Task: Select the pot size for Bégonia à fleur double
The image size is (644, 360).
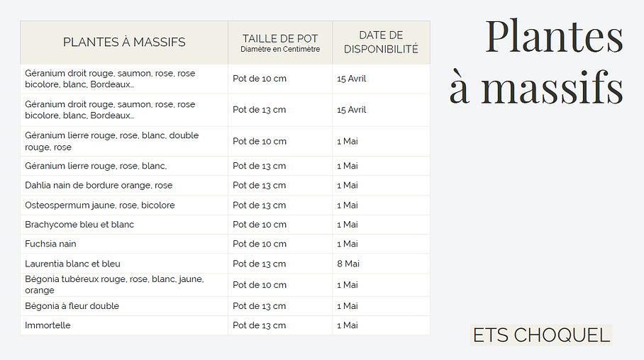Action: 260,306
